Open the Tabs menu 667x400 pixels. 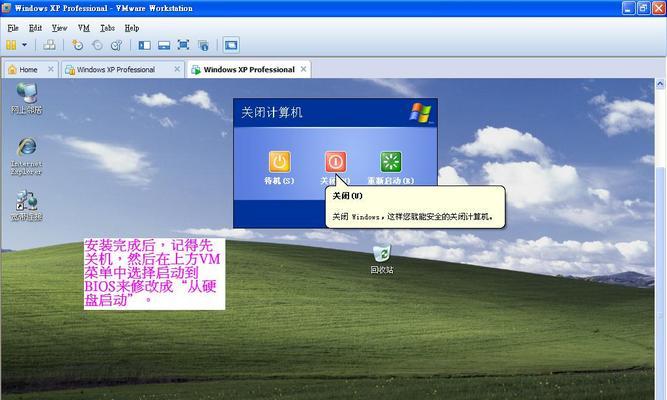pyautogui.click(x=108, y=28)
